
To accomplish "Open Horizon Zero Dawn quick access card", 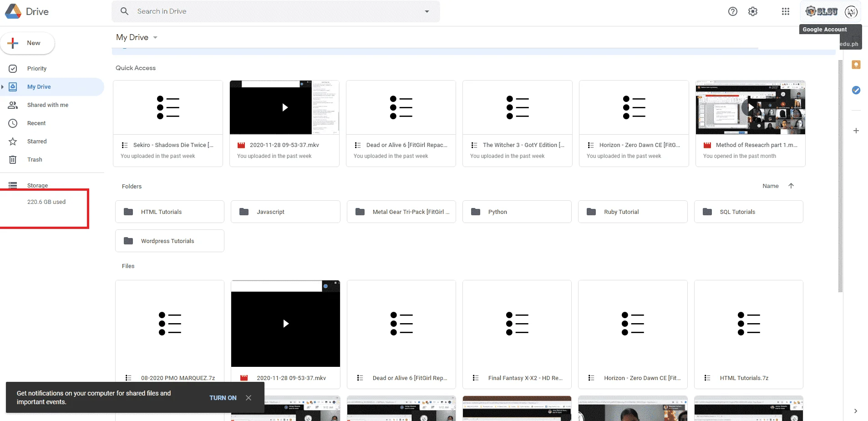I will [634, 124].
